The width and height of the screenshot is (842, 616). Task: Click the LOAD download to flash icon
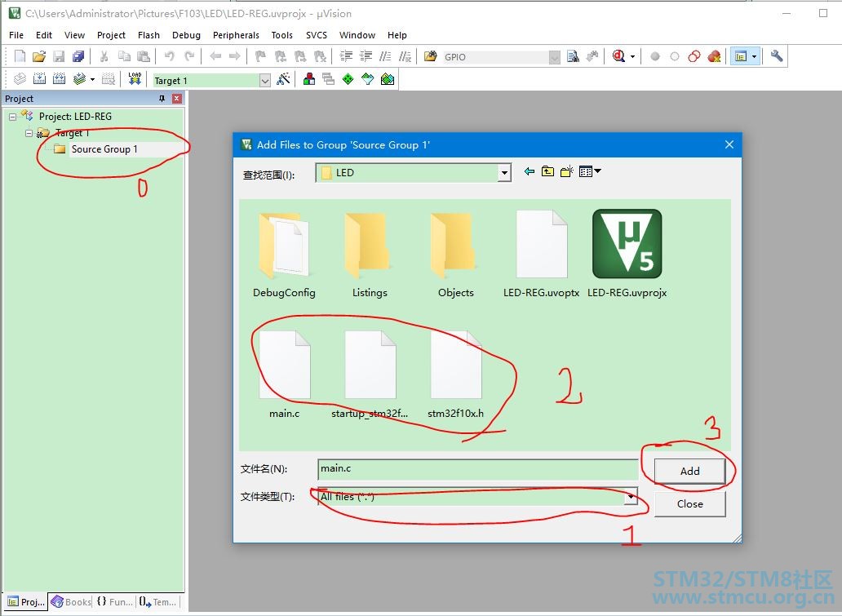click(x=135, y=79)
